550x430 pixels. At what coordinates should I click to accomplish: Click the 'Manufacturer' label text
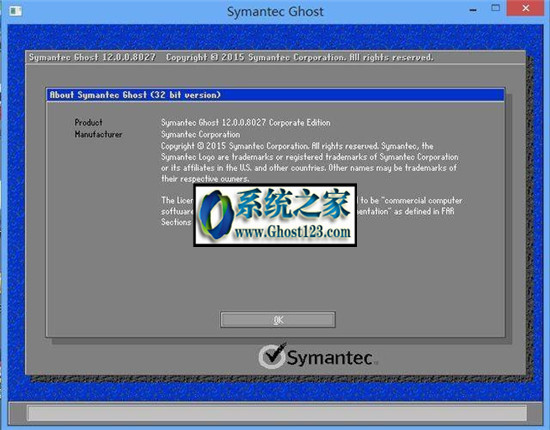coord(98,134)
